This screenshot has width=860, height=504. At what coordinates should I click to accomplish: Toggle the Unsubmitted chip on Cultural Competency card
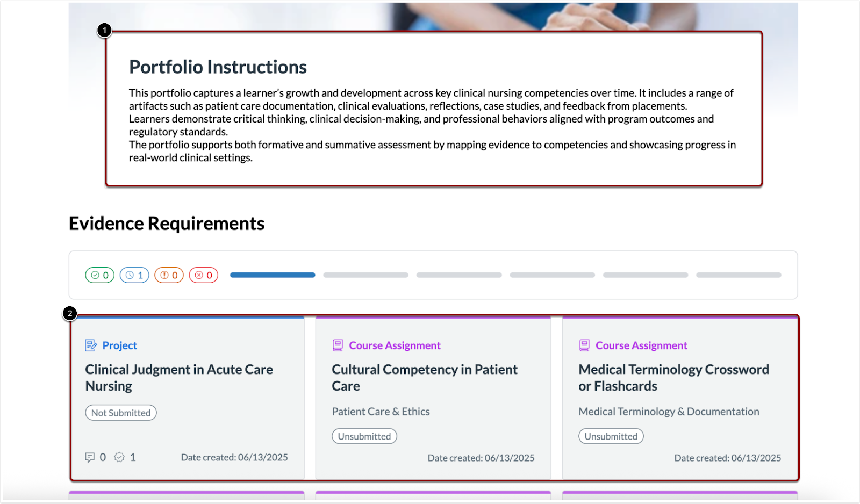(x=364, y=436)
